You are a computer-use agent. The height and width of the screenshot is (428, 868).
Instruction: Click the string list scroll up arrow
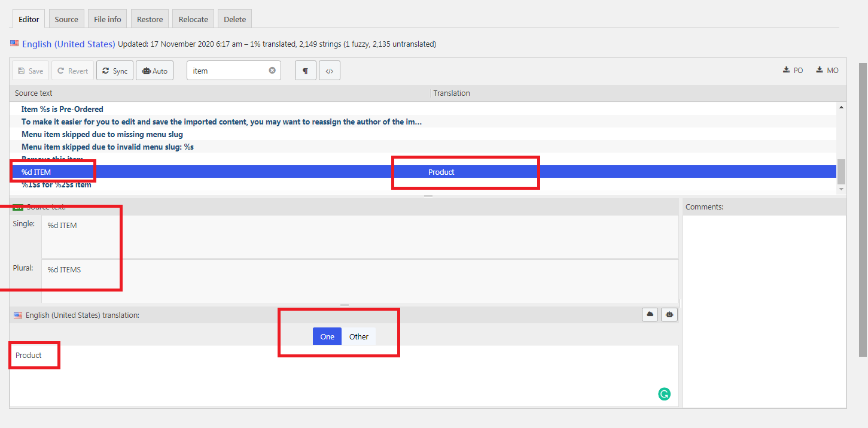tap(842, 107)
